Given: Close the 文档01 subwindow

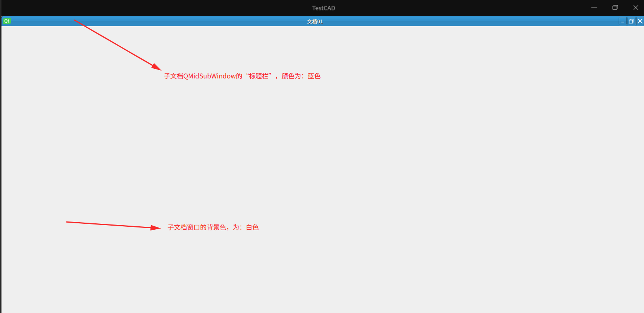Looking at the screenshot, I should tap(640, 21).
